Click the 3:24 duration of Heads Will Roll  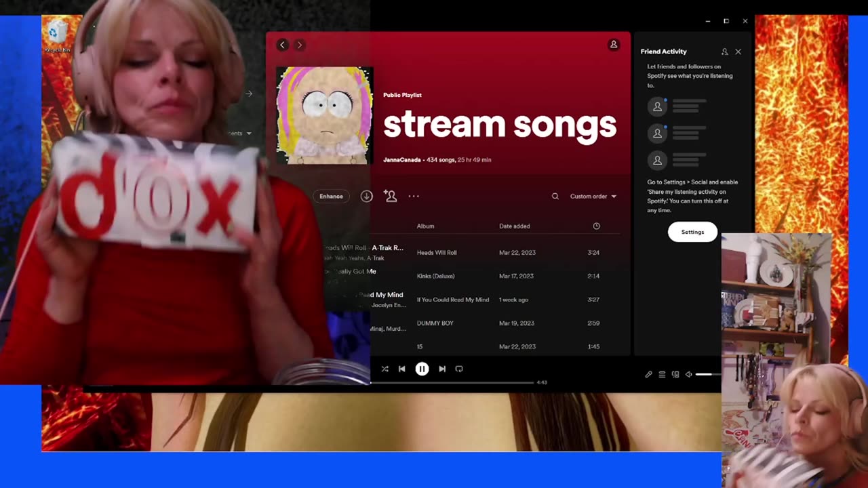tap(593, 253)
